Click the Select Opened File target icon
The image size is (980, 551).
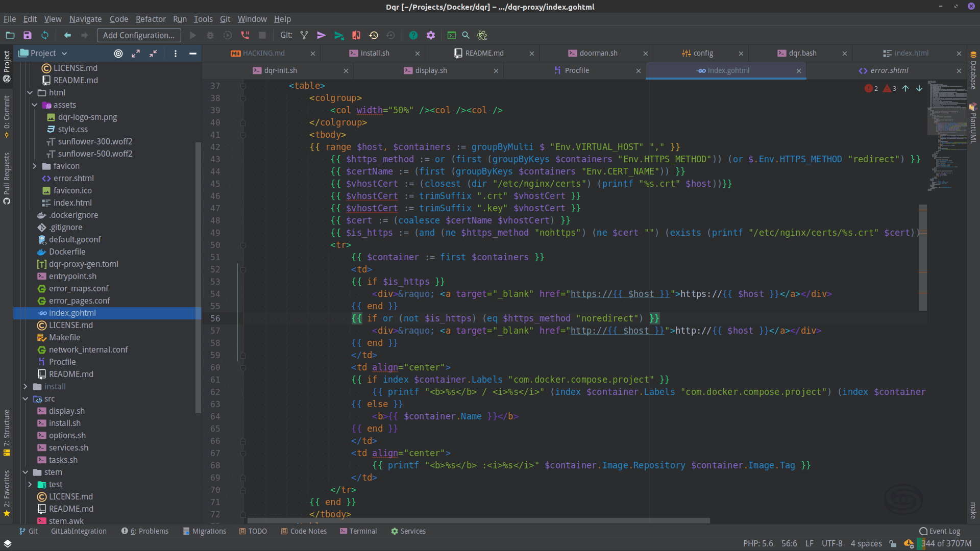click(x=118, y=54)
